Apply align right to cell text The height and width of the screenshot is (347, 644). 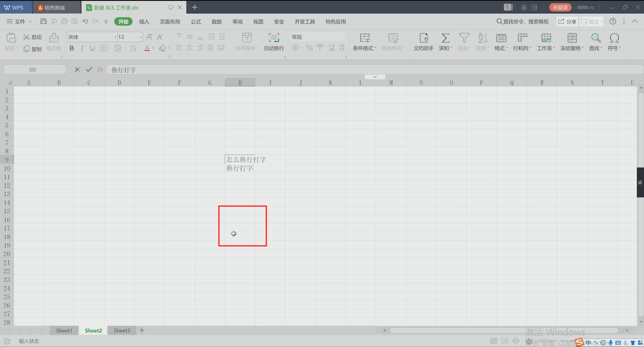tap(200, 48)
